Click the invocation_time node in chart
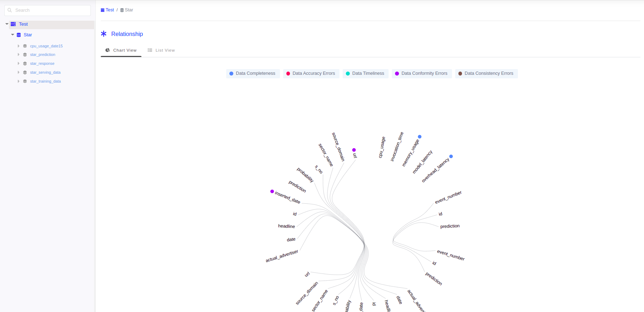This screenshot has width=644, height=312. click(x=397, y=147)
